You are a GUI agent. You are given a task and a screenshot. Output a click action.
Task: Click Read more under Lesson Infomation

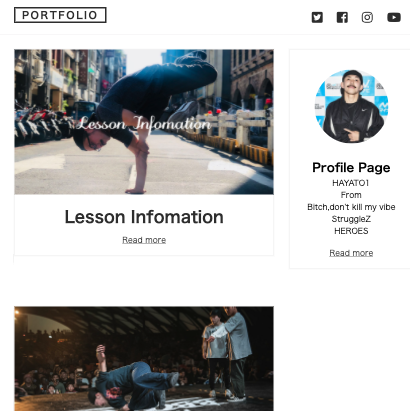coord(144,240)
